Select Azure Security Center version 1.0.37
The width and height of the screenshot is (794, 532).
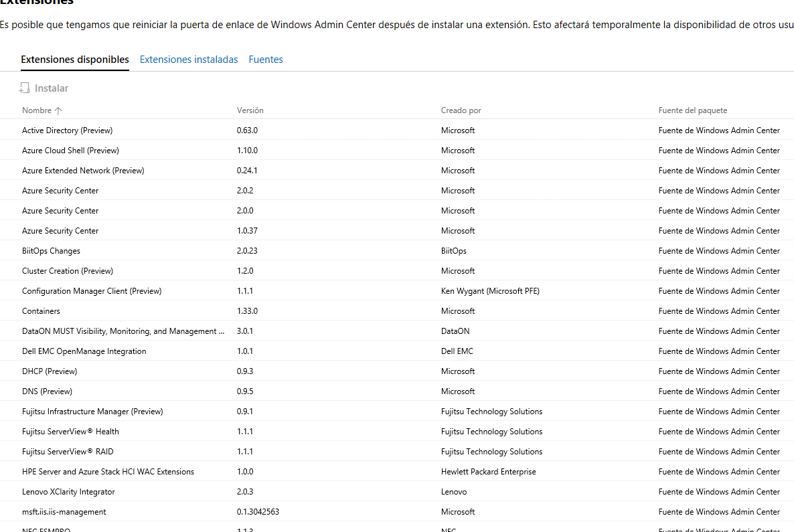click(x=60, y=231)
